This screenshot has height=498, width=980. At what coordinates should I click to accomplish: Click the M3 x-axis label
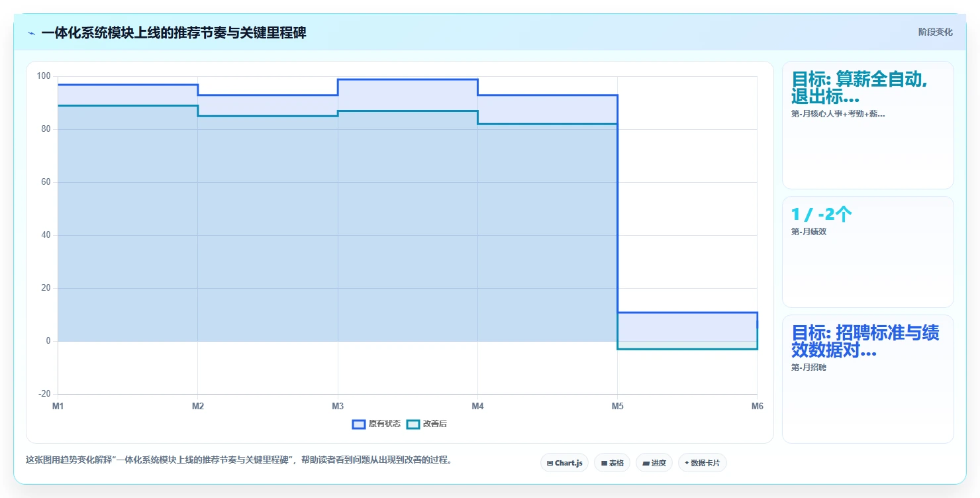pos(338,407)
